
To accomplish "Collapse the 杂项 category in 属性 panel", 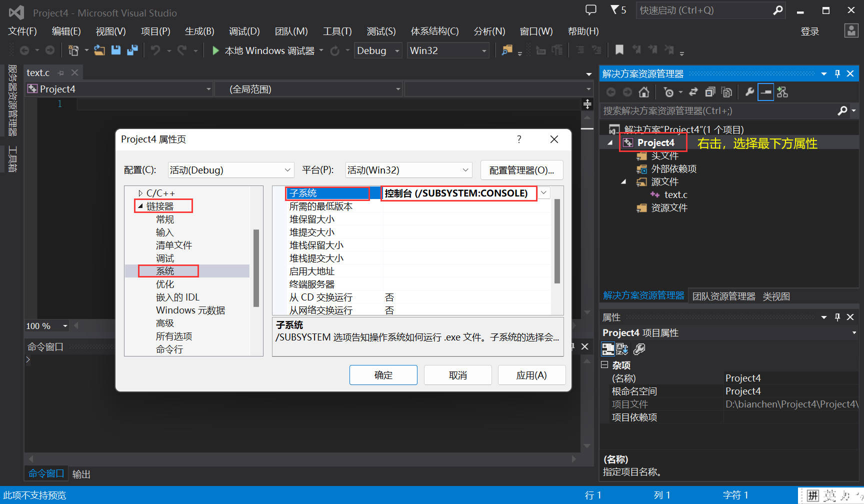I will click(x=604, y=364).
